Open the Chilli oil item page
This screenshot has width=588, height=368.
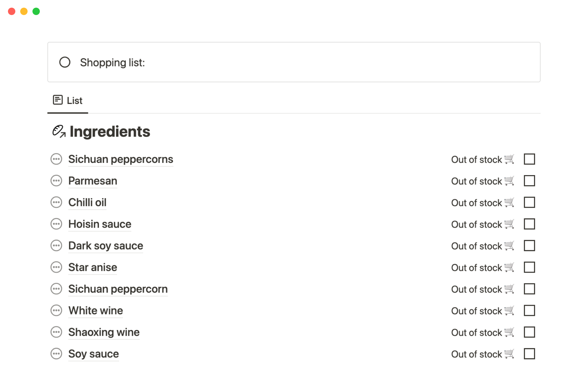click(87, 202)
